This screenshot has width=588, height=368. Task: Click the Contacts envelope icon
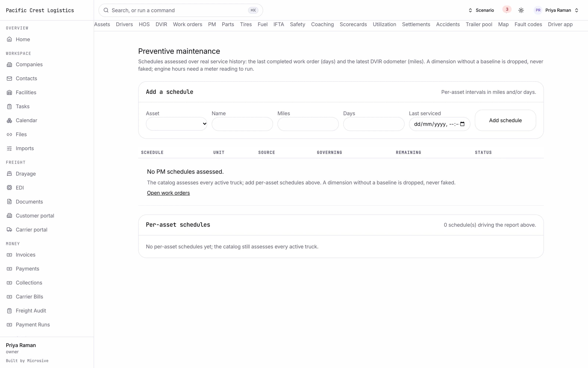[x=9, y=78]
